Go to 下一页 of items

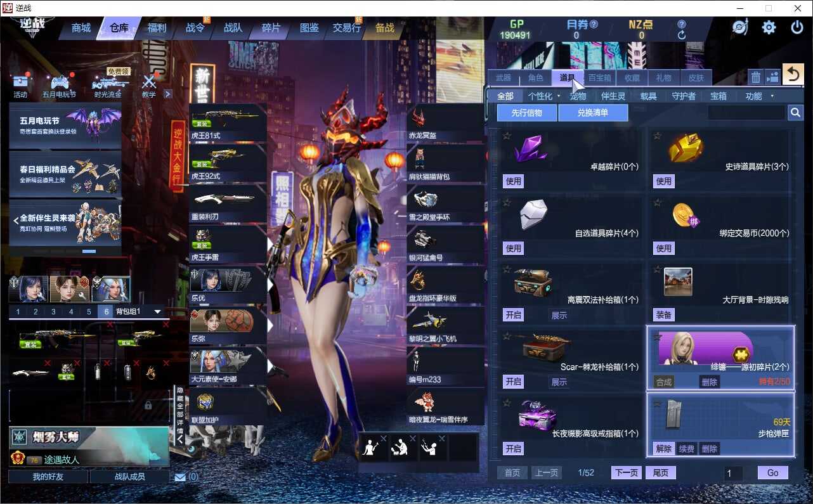tap(627, 473)
